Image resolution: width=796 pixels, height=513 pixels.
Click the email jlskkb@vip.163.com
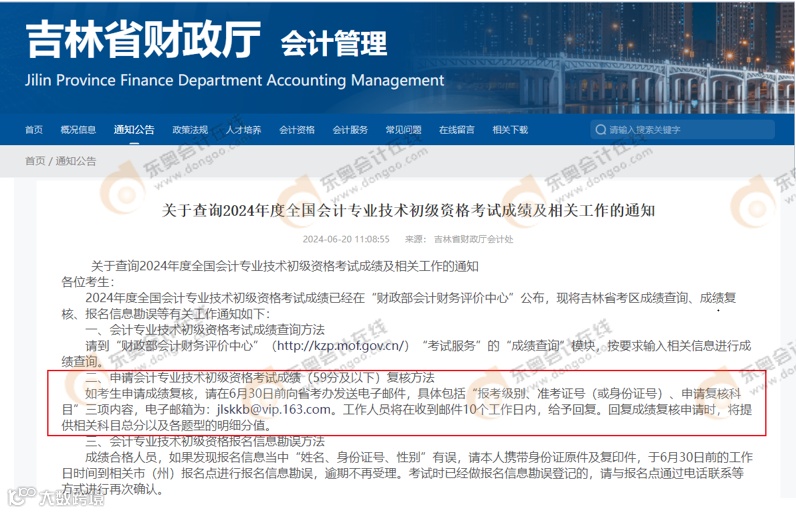click(x=276, y=409)
